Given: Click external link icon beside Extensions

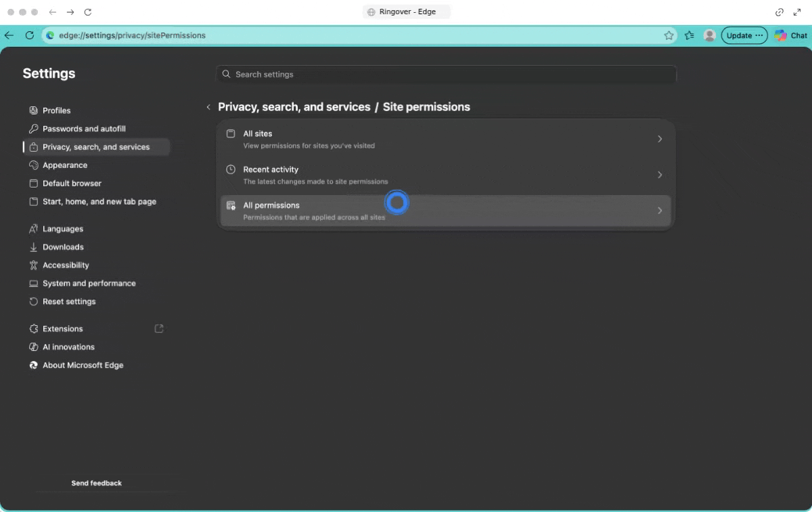Looking at the screenshot, I should pos(159,329).
